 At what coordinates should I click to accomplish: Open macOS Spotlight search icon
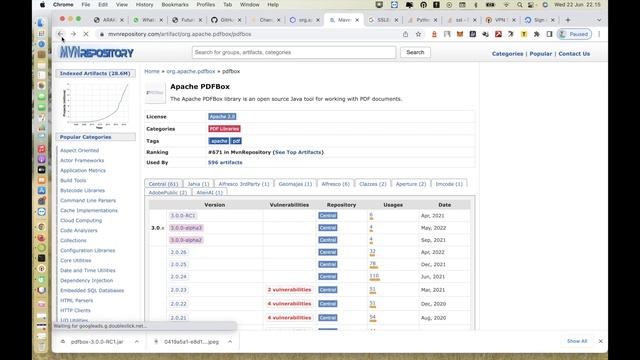coord(520,4)
